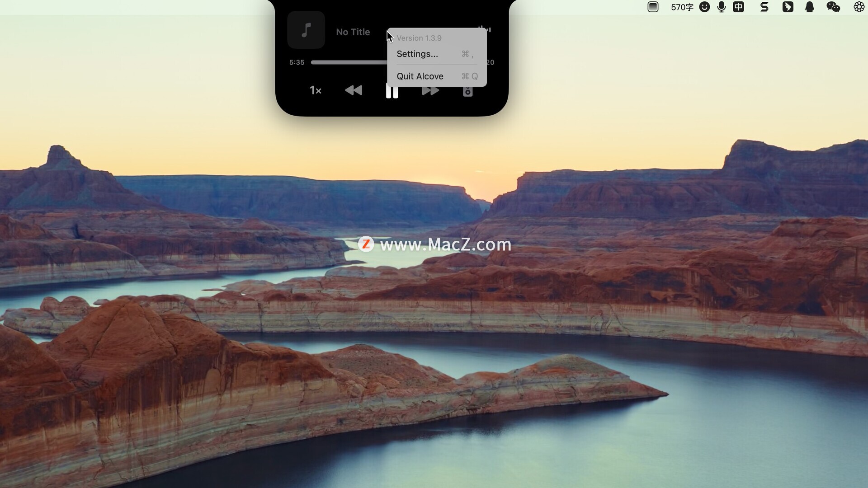868x488 pixels.
Task: Change the 1× playback speed
Action: coord(316,90)
